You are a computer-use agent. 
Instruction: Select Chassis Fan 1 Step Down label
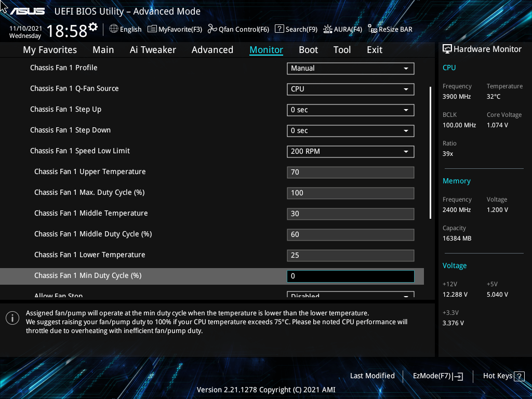tap(70, 130)
